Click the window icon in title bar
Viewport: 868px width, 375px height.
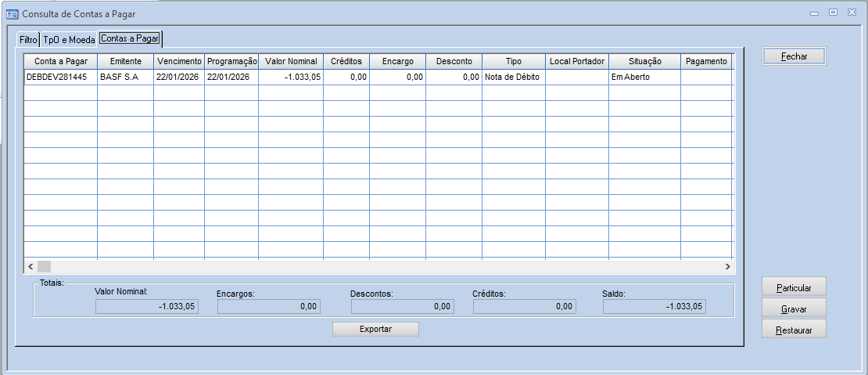pos(13,14)
